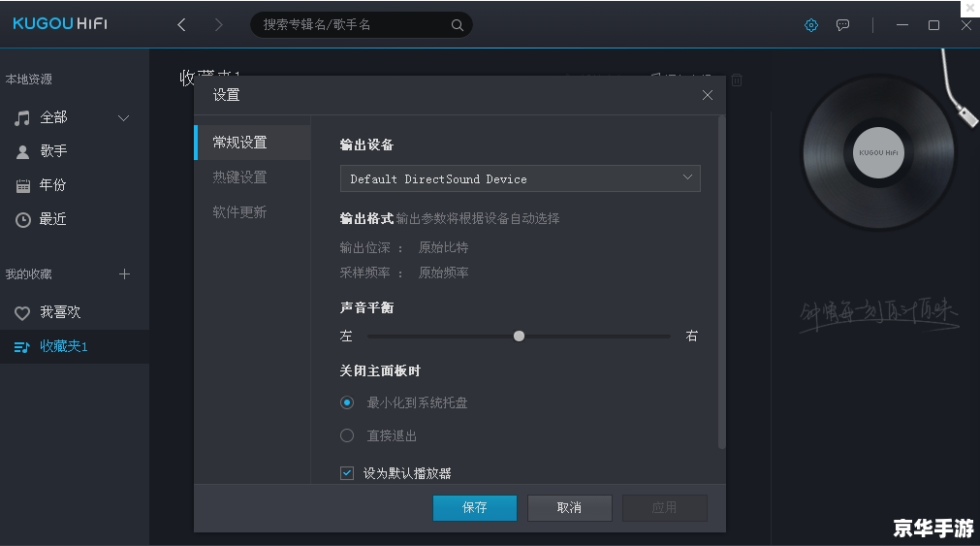Viewport: 980px width, 546px height.
Task: Click the clock icon beside 最近
Action: coord(22,219)
